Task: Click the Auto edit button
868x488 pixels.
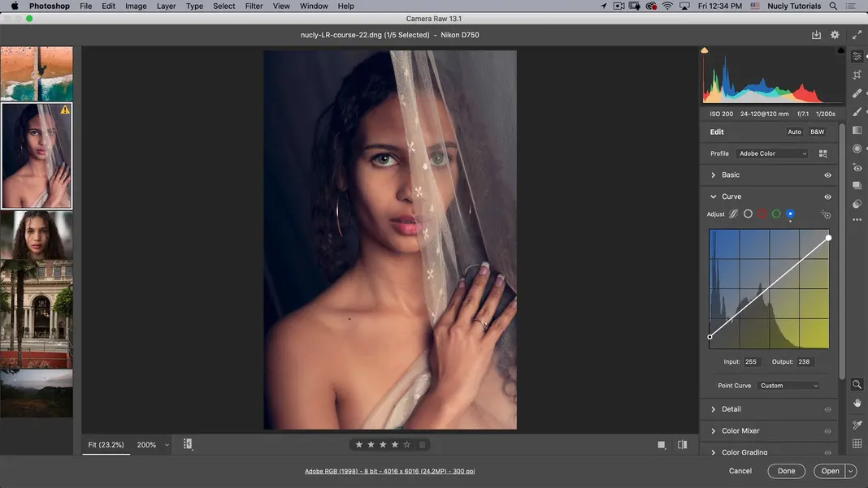Action: [x=794, y=132]
